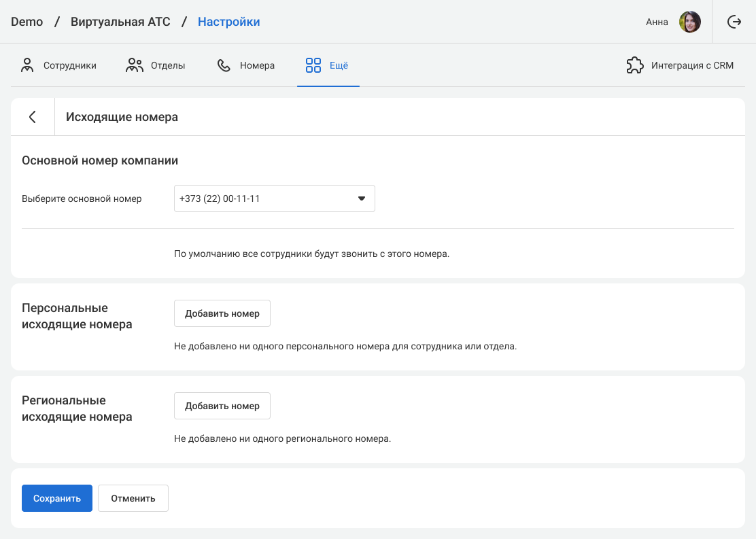Select the Настройки breadcrumb
The height and width of the screenshot is (539, 756).
228,22
